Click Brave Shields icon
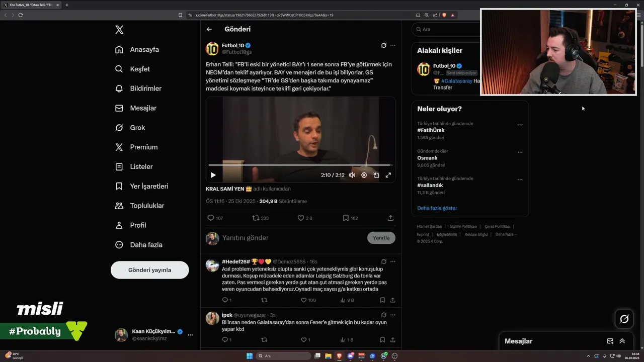The width and height of the screenshot is (644, 362). tap(444, 15)
